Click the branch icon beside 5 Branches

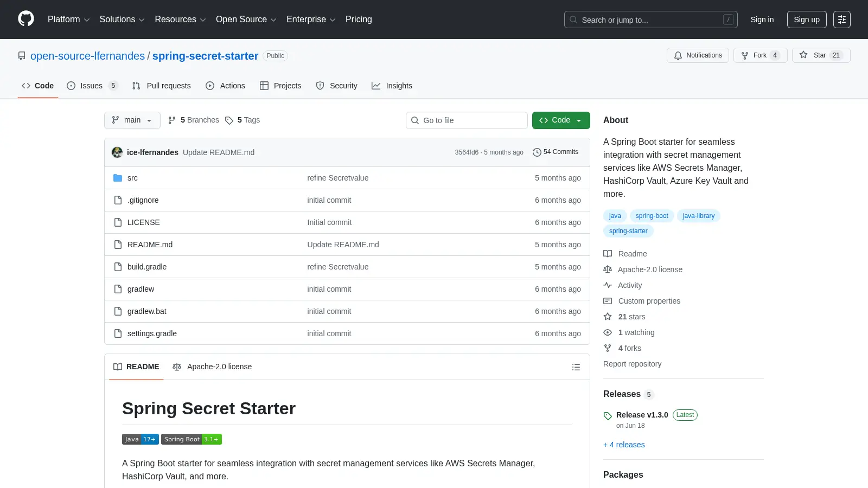pyautogui.click(x=172, y=120)
